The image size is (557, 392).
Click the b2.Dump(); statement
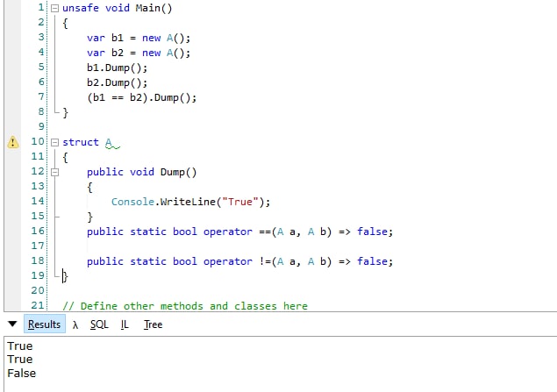[117, 82]
